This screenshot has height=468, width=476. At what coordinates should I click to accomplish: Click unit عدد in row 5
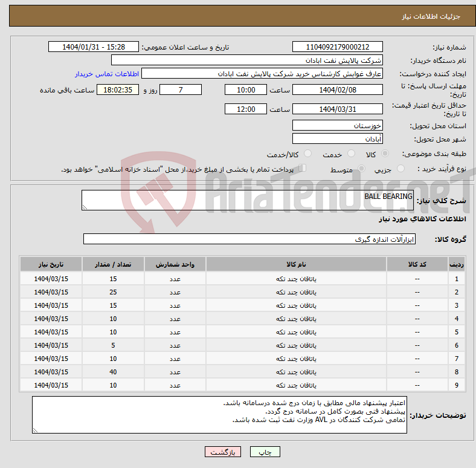click(175, 332)
